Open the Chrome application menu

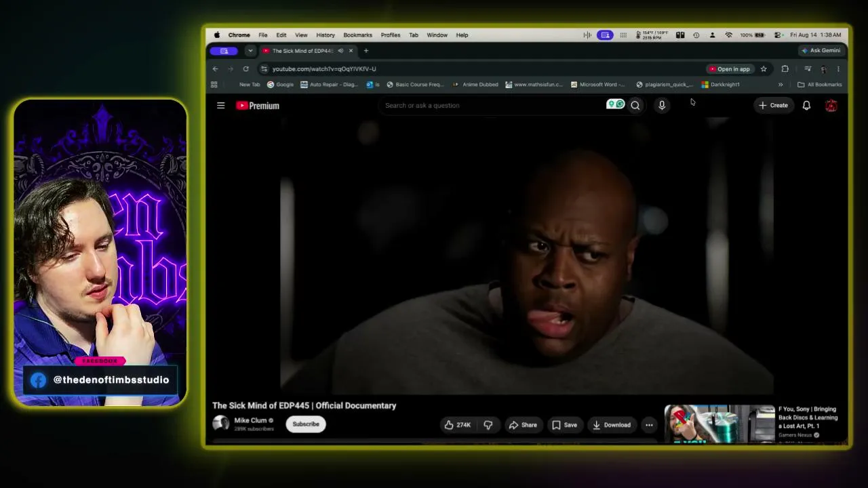(x=239, y=35)
